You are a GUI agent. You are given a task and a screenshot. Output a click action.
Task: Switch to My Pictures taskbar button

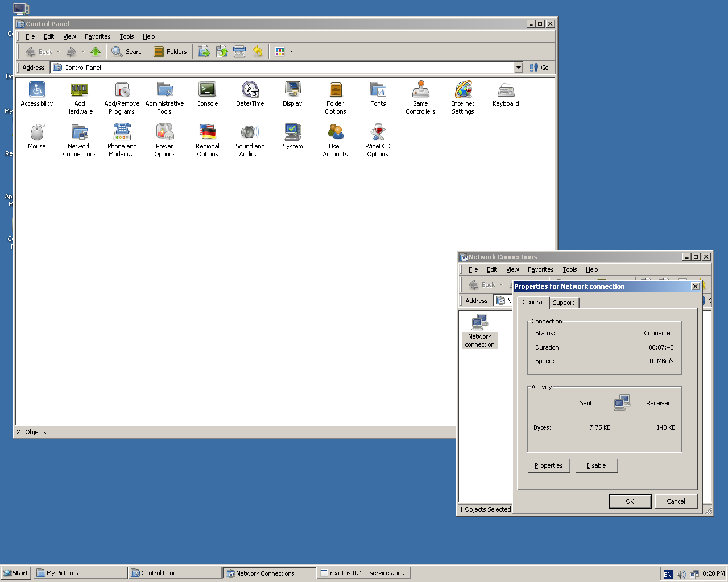coord(80,573)
